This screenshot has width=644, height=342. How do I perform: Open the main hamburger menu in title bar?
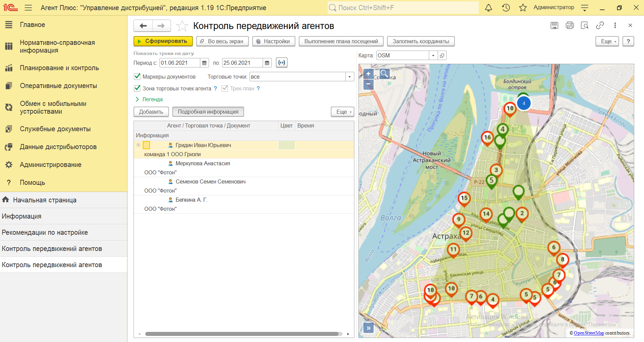(28, 7)
